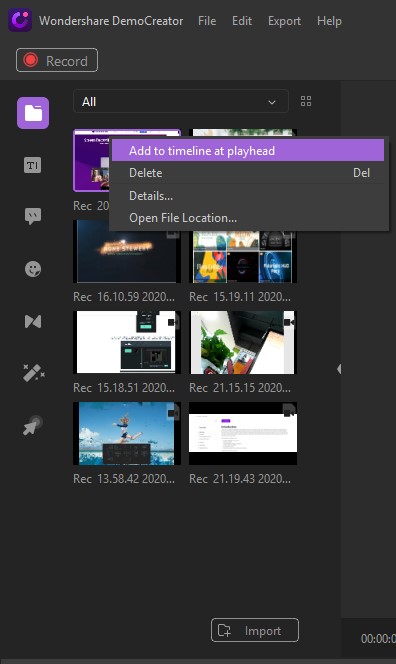Click the Rec 21.15.15 2020... filename

coord(240,388)
